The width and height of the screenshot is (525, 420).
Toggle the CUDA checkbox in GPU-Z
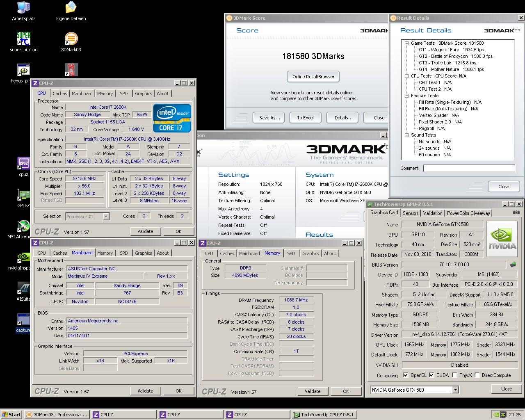[x=431, y=375]
